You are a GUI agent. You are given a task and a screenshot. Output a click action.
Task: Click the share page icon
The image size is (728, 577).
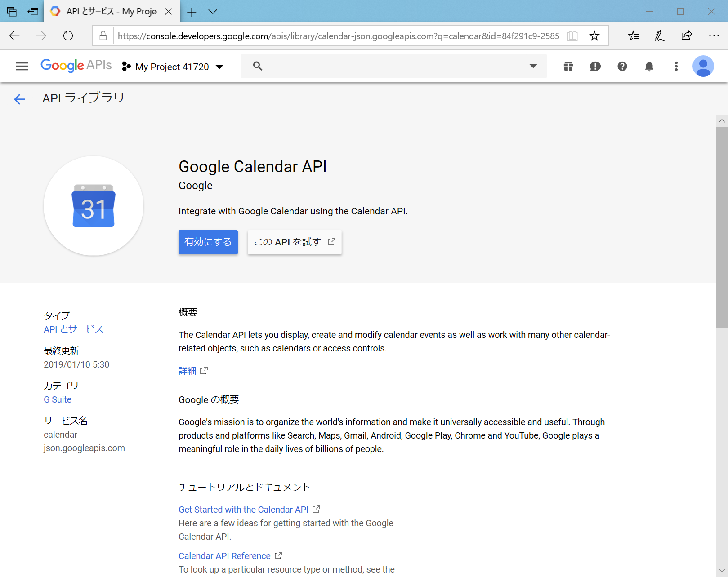pos(687,36)
